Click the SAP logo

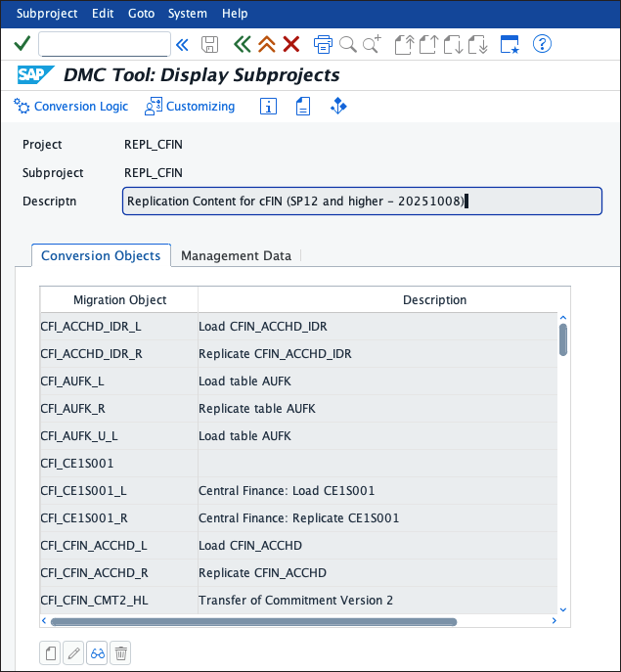pyautogui.click(x=36, y=75)
